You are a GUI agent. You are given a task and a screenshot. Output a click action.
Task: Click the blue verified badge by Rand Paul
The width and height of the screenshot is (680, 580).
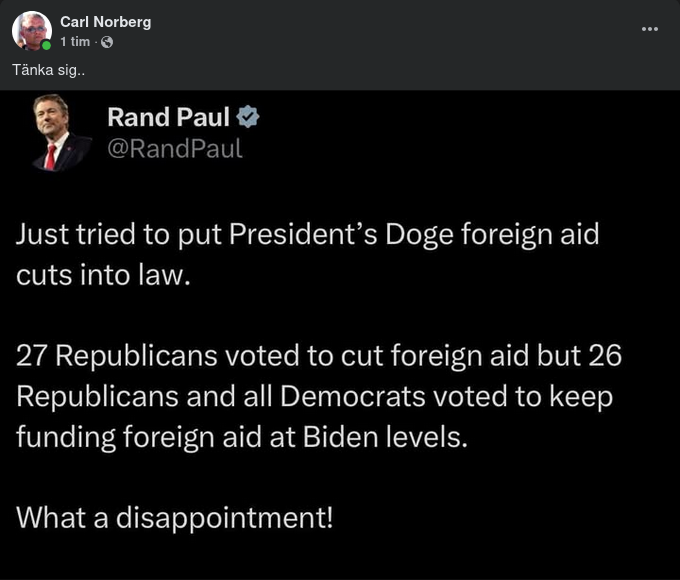tap(248, 119)
